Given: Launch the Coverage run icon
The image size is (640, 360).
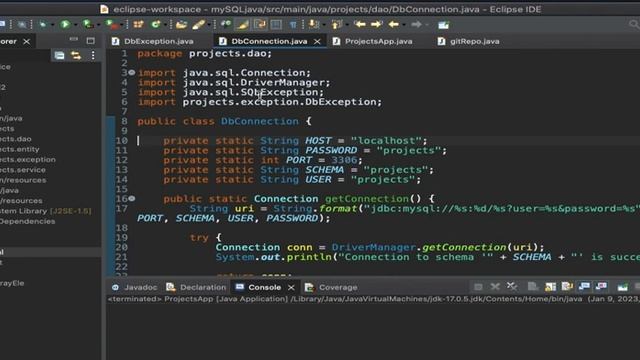Looking at the screenshot, I should pyautogui.click(x=87, y=24).
